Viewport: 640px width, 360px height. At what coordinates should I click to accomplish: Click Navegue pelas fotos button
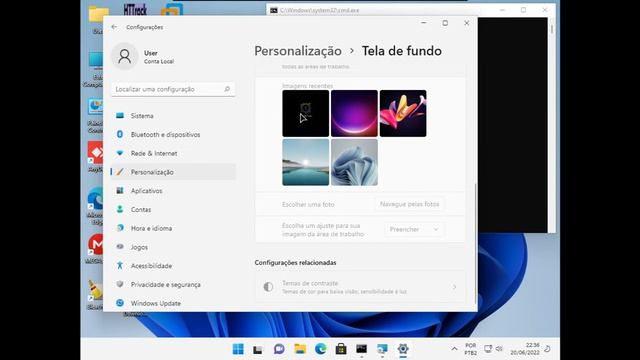point(409,204)
